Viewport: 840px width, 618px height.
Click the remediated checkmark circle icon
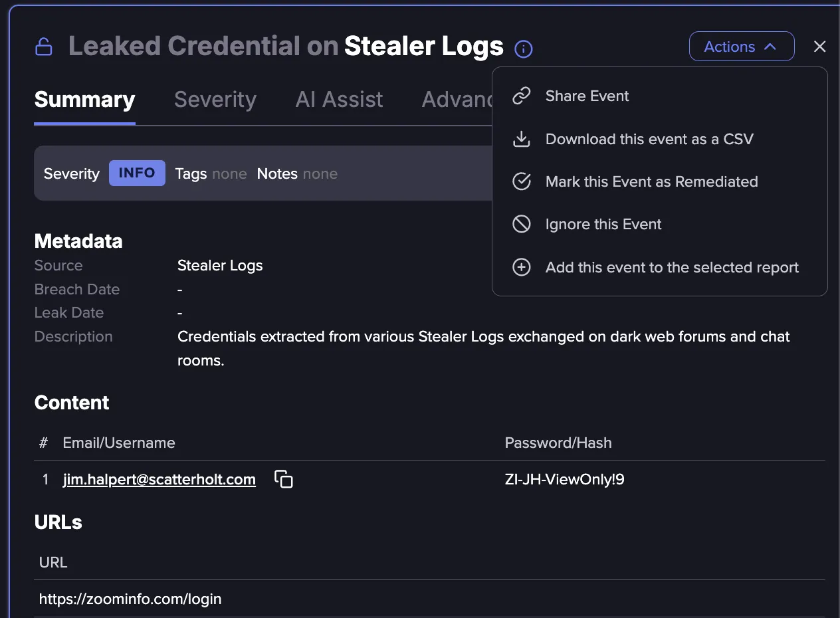(x=522, y=181)
